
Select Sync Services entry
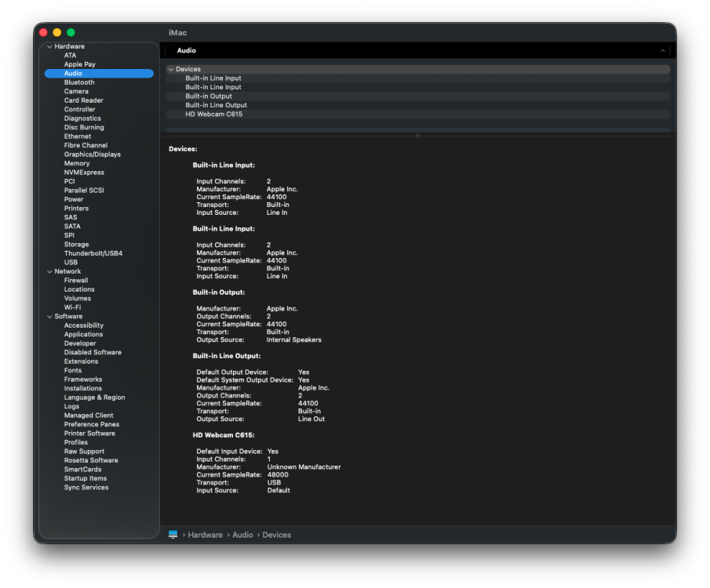(x=86, y=488)
